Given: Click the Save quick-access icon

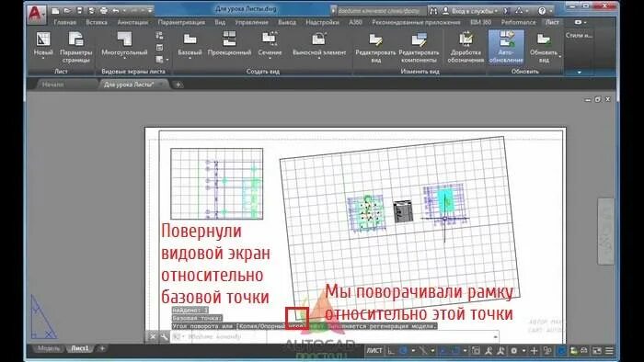Looking at the screenshot, I should coord(80,11).
